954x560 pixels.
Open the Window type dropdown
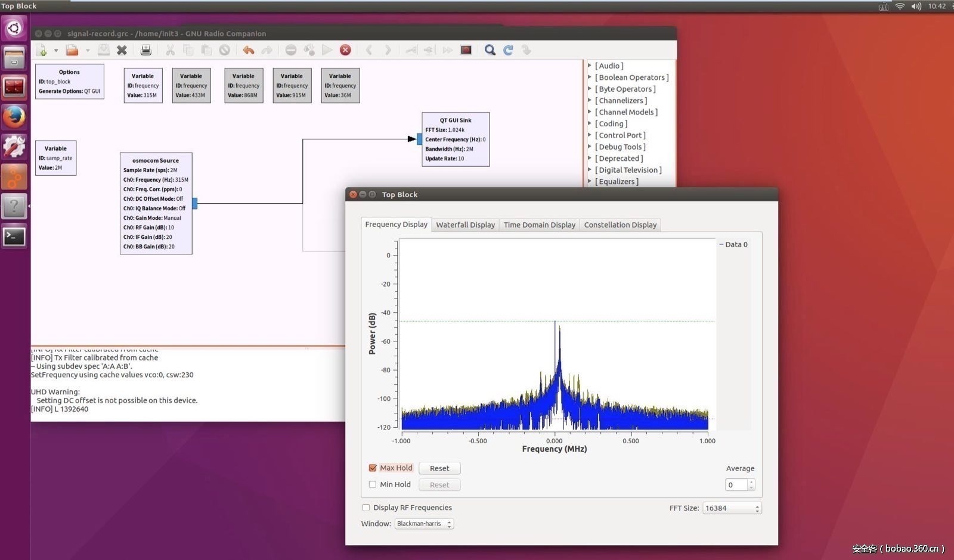click(424, 524)
